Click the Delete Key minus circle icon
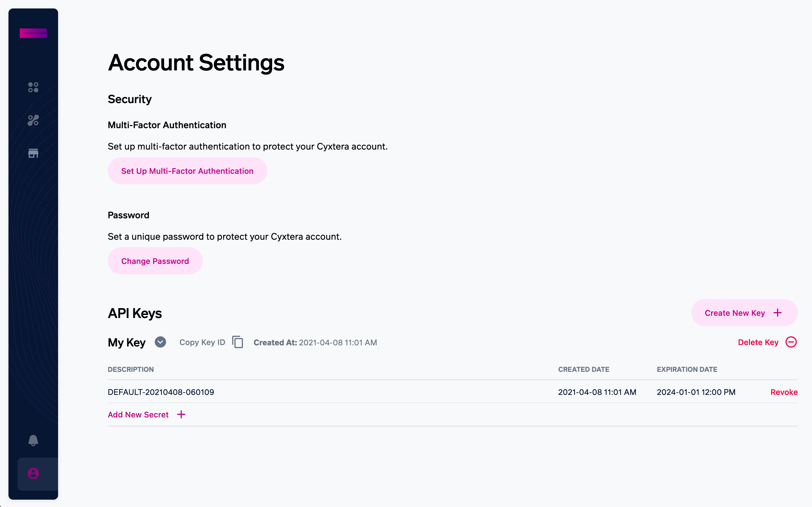Viewport: 812px width, 507px height. [791, 342]
